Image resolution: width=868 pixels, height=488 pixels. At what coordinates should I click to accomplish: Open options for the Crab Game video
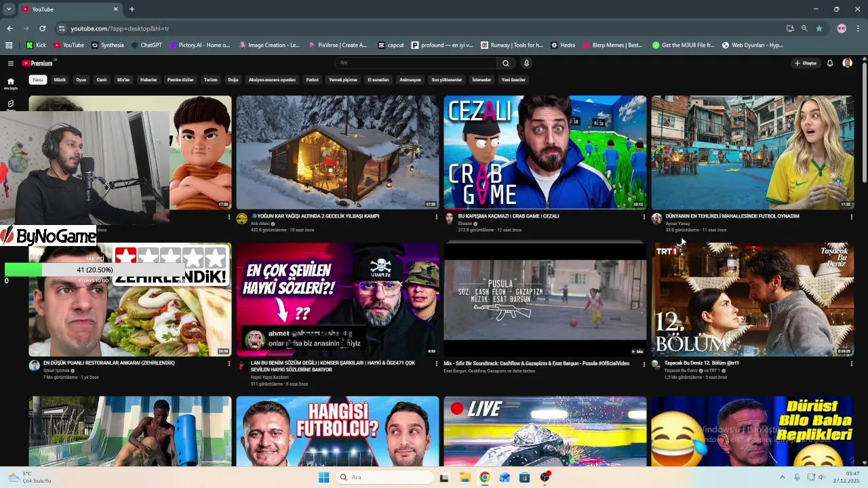point(644,217)
